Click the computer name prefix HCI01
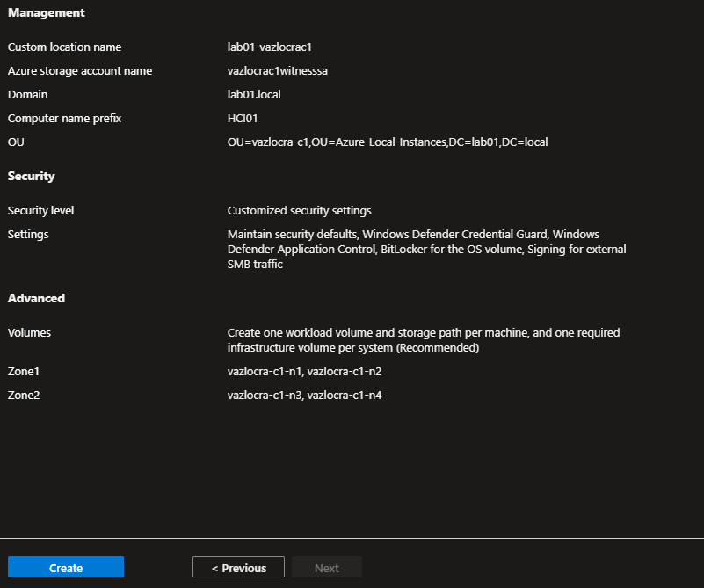 click(243, 118)
